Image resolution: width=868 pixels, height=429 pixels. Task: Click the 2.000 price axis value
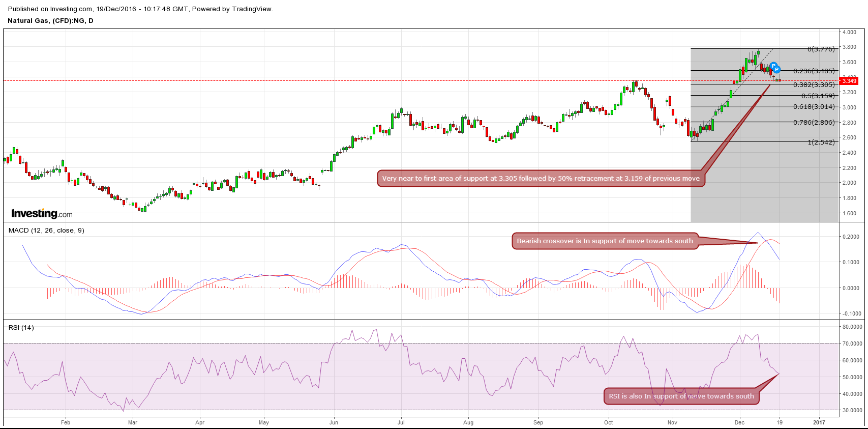[849, 183]
